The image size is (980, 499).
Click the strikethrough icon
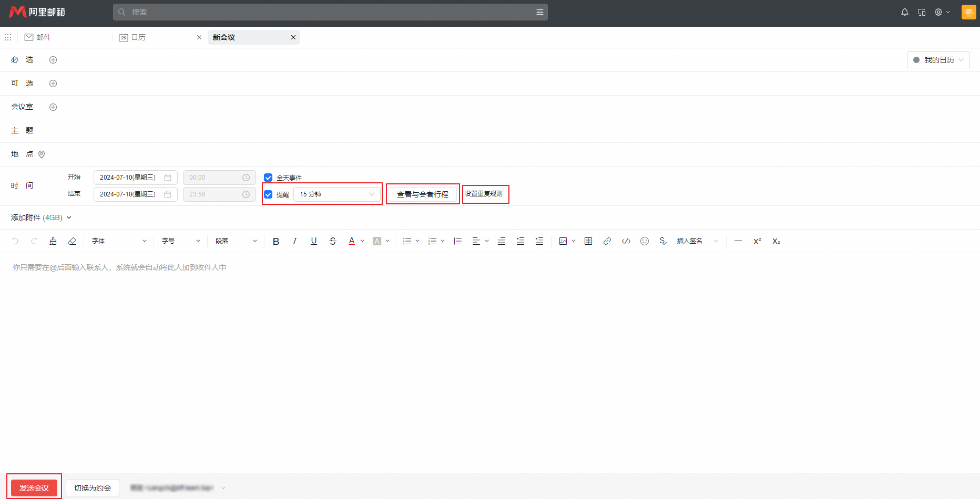coord(333,241)
